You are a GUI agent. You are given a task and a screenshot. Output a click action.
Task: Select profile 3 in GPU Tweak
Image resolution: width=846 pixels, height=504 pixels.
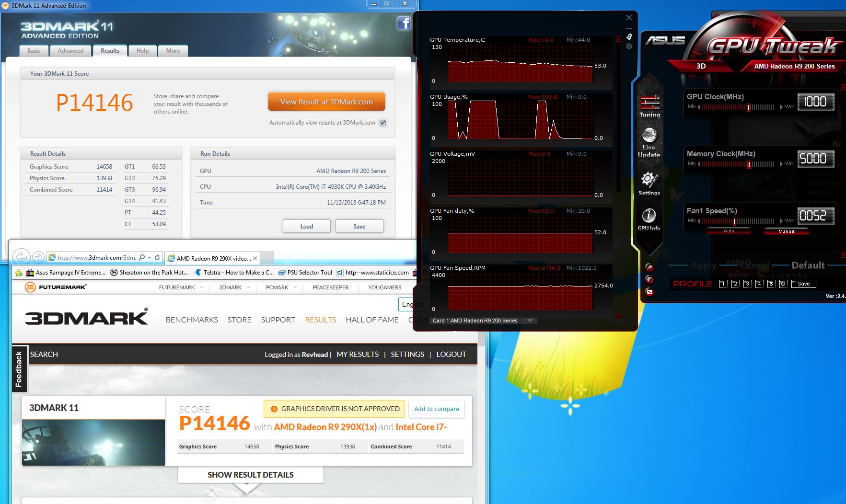click(x=747, y=284)
